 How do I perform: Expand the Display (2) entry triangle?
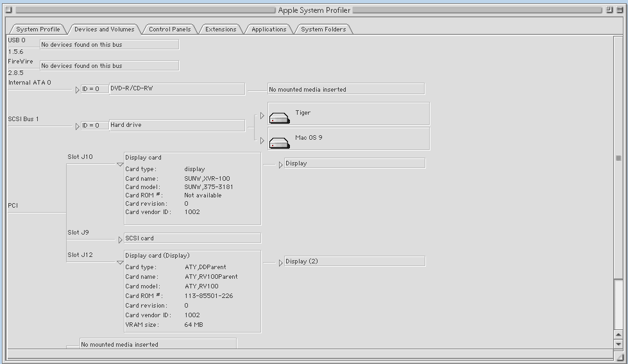click(x=280, y=263)
